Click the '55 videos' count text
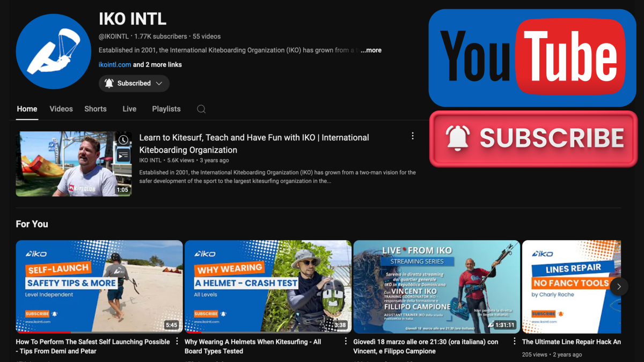644x362 pixels. click(x=207, y=36)
